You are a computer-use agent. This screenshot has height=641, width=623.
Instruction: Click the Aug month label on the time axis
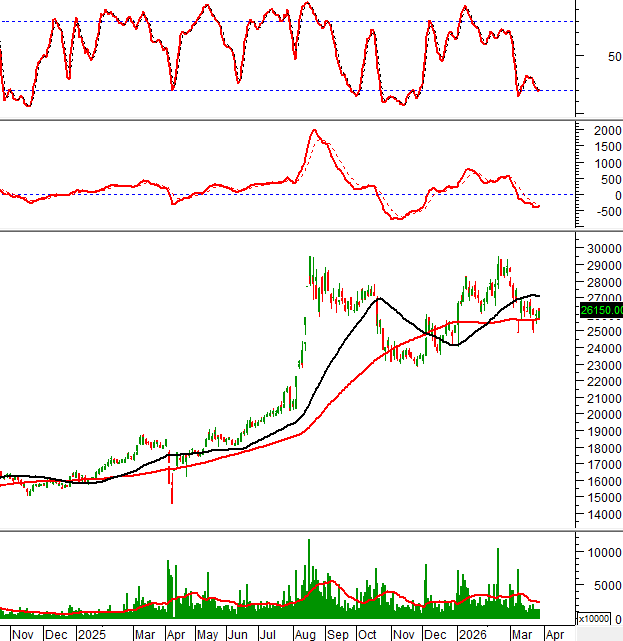pyautogui.click(x=308, y=634)
